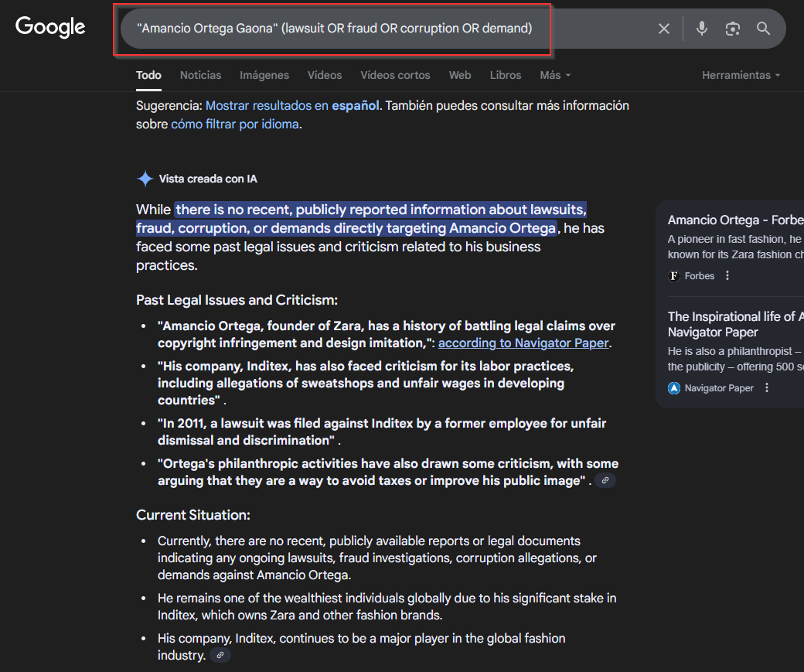Start voice search with the microphone icon
This screenshot has width=804, height=672.
701,29
